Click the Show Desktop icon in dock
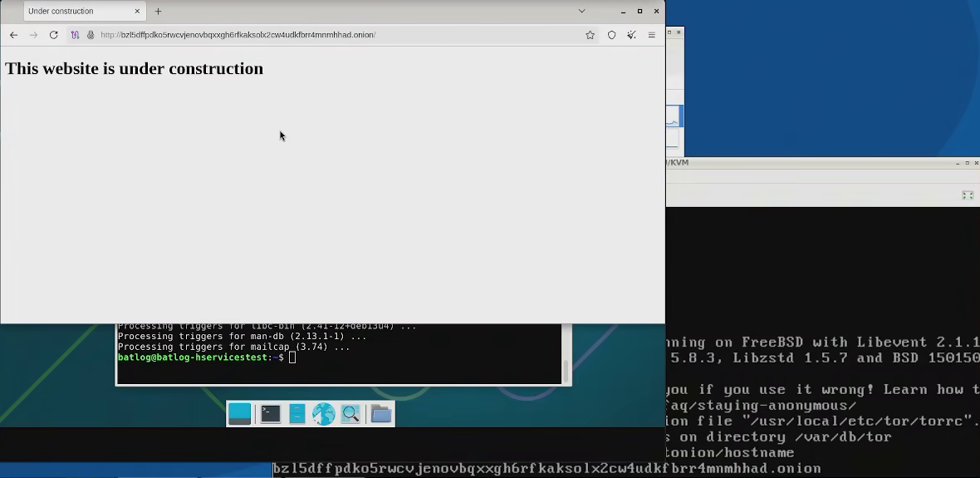Screen dimensions: 980x478 240,413
